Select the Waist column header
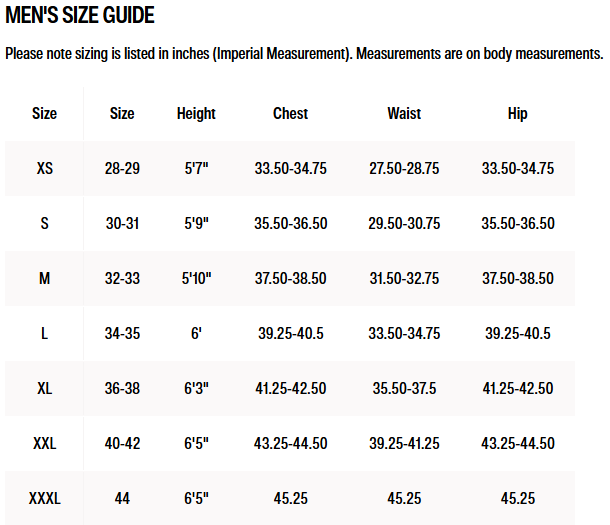 pos(404,114)
